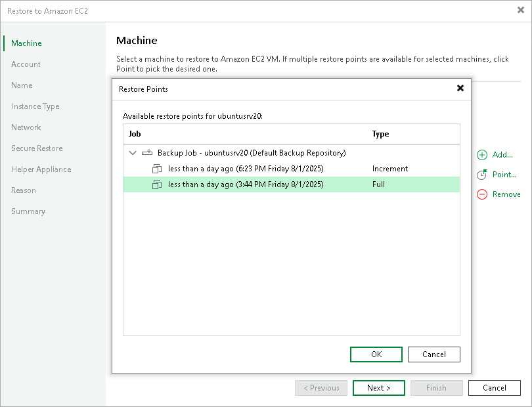Click restore point icon for 3:44 PM
This screenshot has width=532, height=407.
point(157,184)
